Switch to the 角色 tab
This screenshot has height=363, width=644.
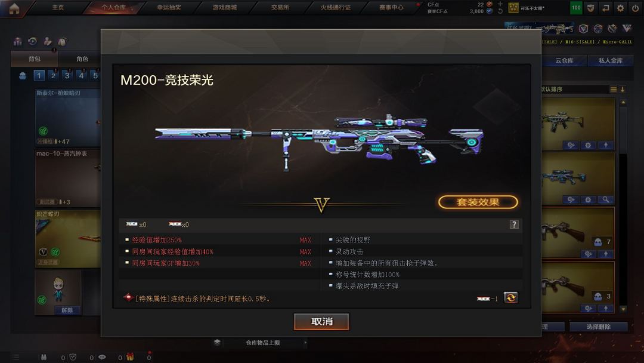[x=82, y=59]
